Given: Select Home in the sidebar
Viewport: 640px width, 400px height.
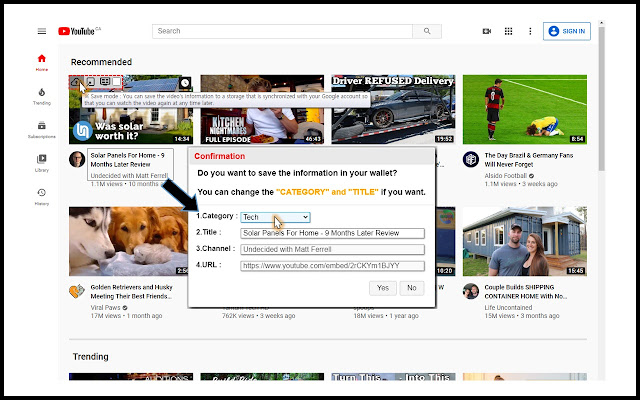Looking at the screenshot, I should [42, 62].
